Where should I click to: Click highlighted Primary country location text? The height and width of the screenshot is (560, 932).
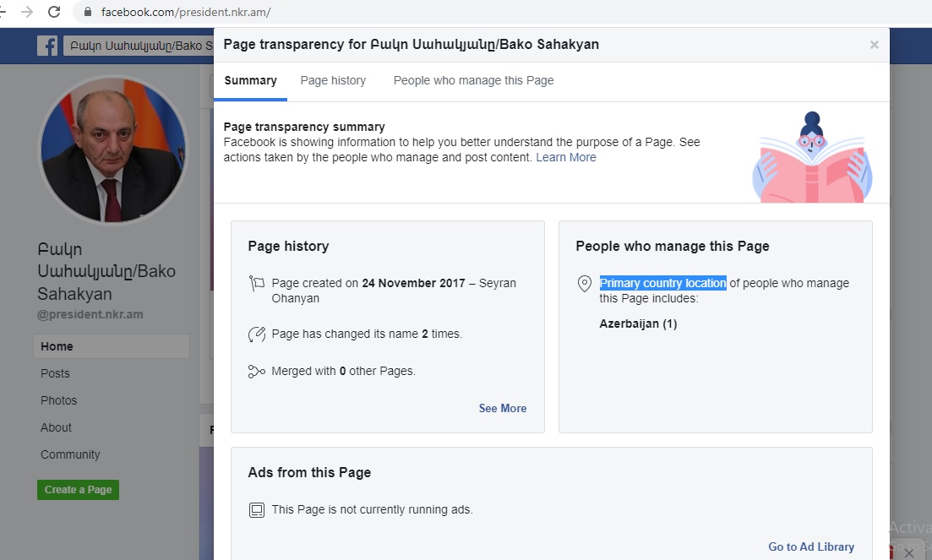point(662,283)
